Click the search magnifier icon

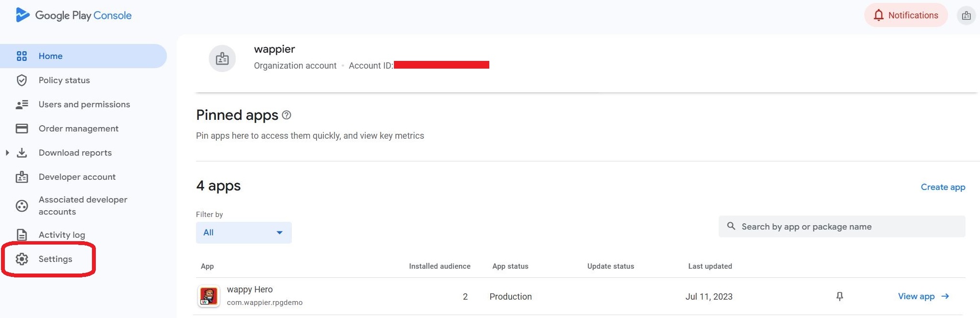coord(731,226)
